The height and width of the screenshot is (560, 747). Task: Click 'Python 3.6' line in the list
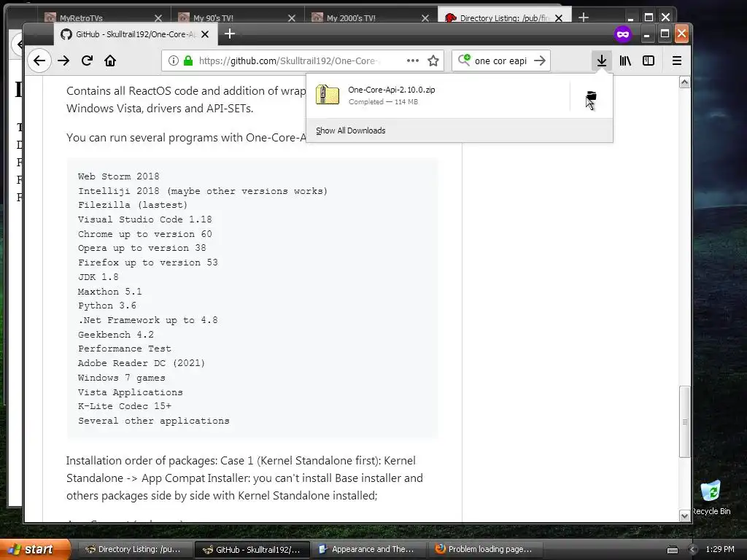pyautogui.click(x=107, y=306)
